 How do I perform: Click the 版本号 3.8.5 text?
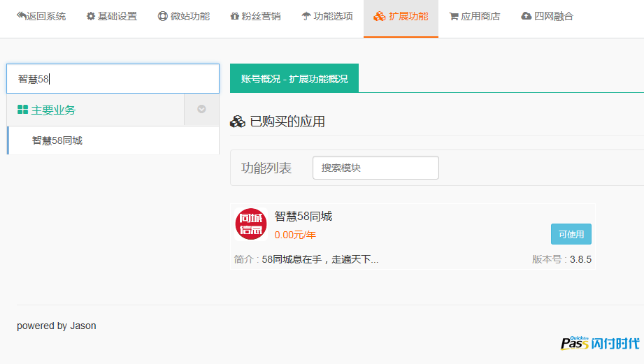coord(561,259)
